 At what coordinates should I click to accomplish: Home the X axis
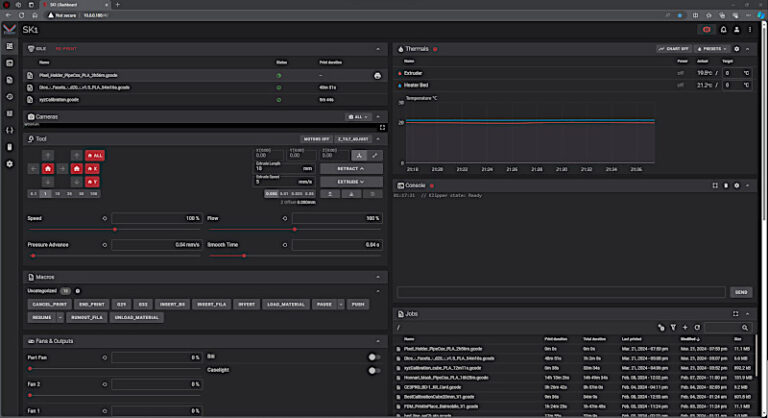(92, 169)
